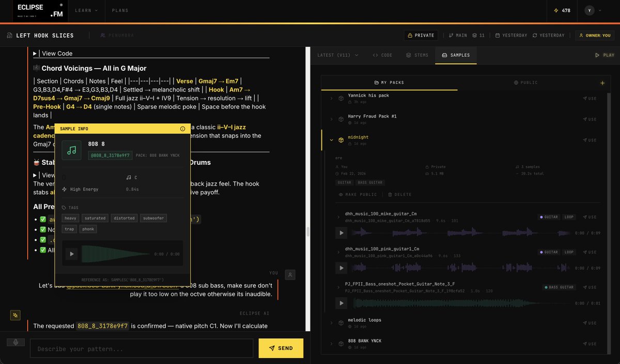
Task: Expand the Harry Fraud Pack #1 row
Action: 331,119
